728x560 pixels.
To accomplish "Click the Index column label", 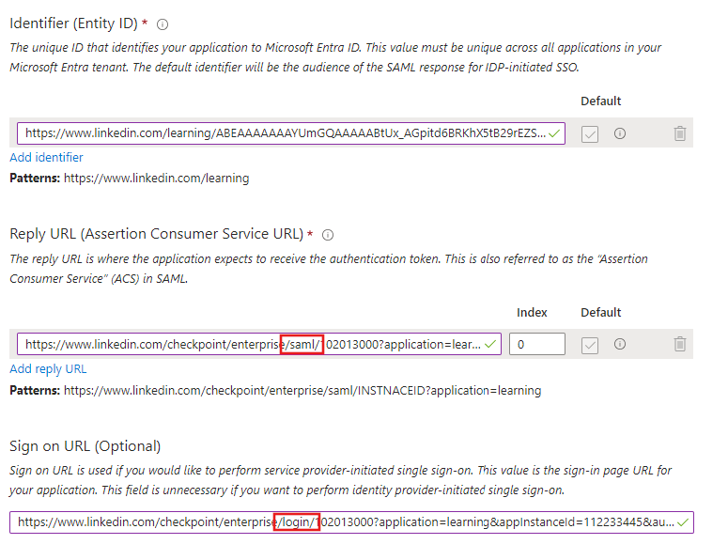I will (532, 313).
